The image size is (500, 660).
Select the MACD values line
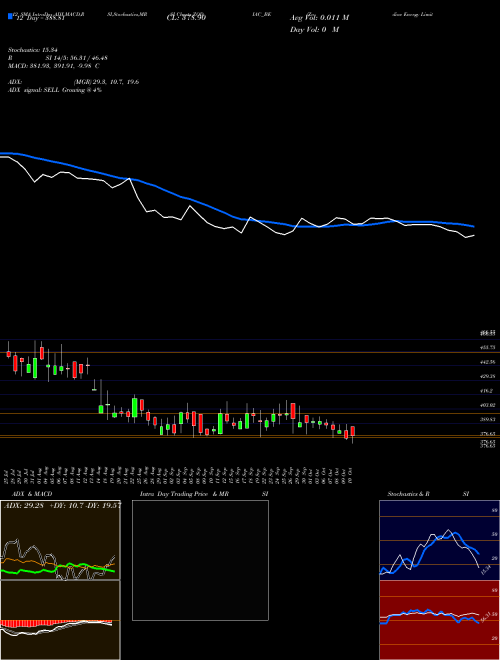(53, 66)
